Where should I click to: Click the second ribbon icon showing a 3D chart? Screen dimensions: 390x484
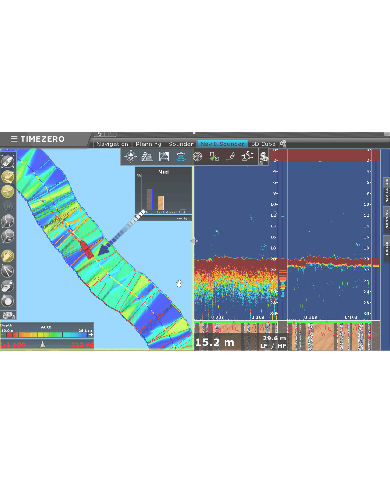(147, 156)
